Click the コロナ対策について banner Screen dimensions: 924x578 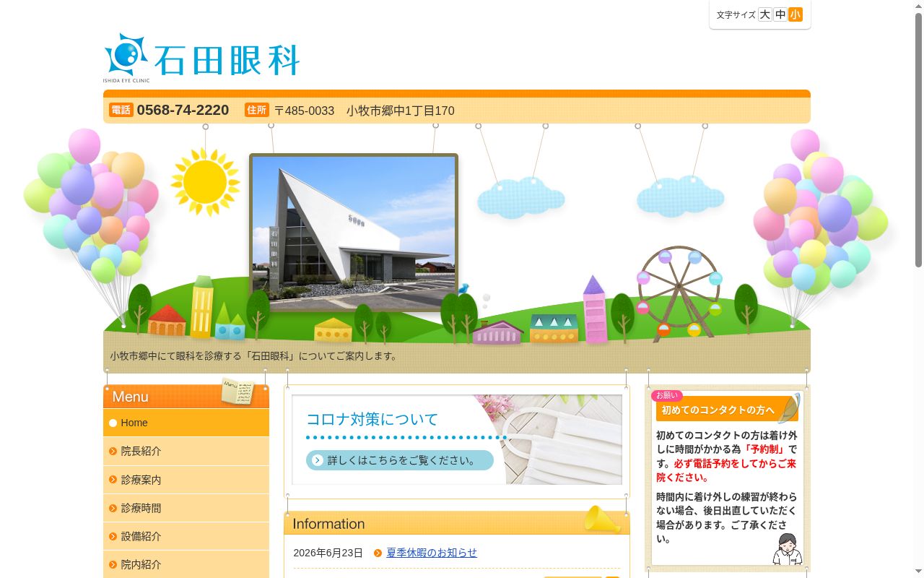[x=457, y=439]
